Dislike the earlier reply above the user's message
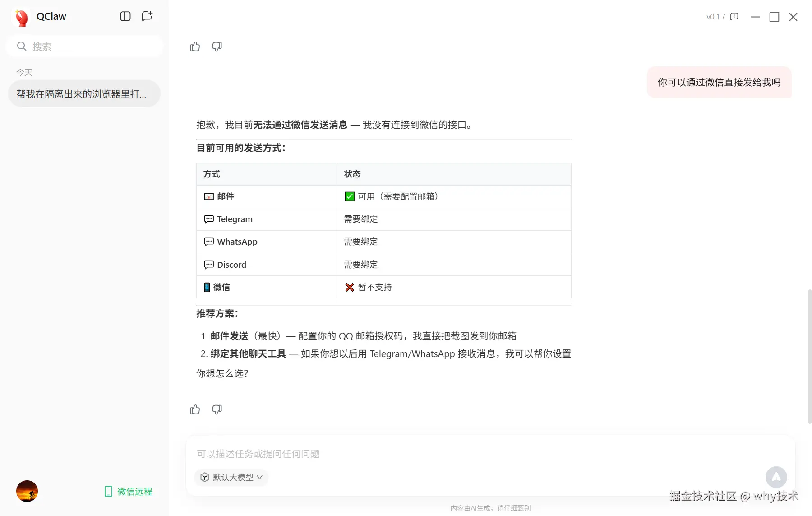This screenshot has height=516, width=812. click(217, 46)
